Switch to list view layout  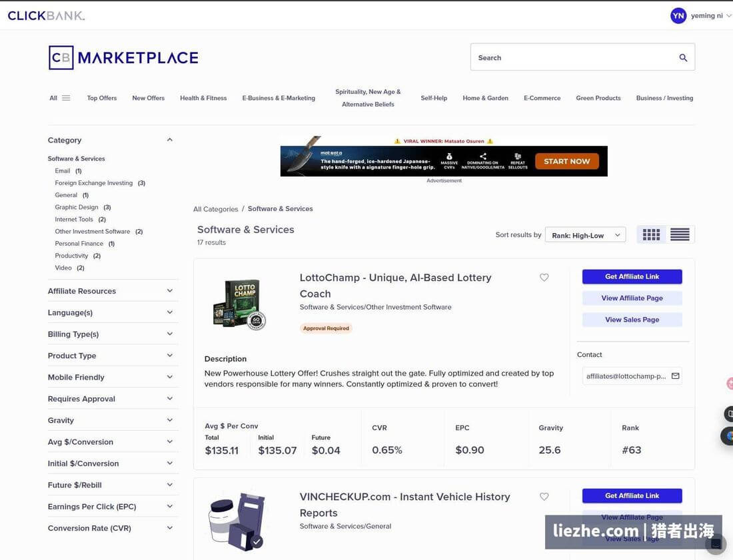(680, 234)
